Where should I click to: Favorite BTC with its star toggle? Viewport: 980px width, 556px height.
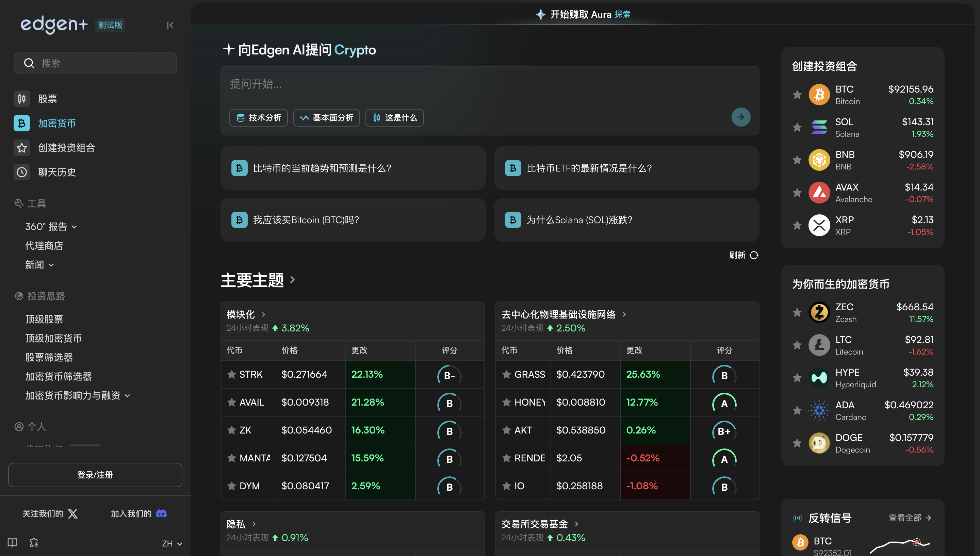pos(797,95)
